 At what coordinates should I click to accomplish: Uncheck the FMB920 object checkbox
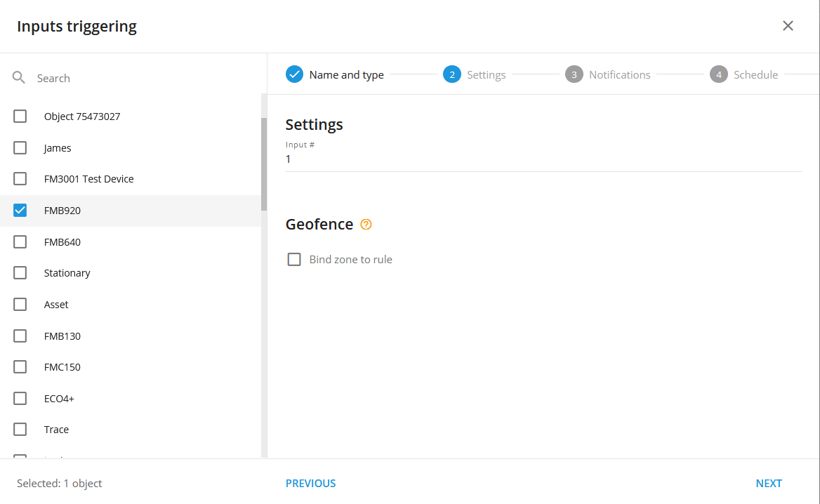(x=20, y=210)
